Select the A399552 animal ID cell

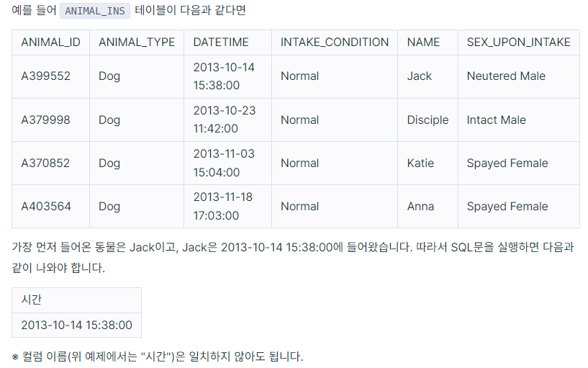(50, 76)
